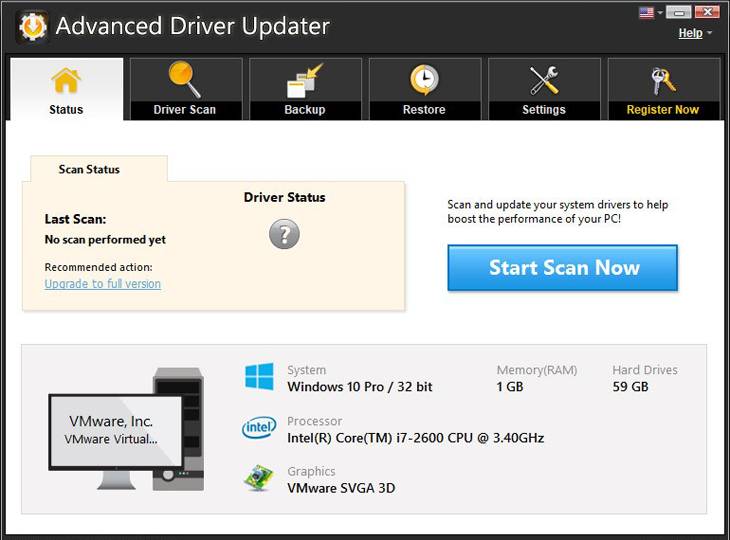Open the language dropdown arrow beside flag
The height and width of the screenshot is (540, 730).
(x=660, y=13)
